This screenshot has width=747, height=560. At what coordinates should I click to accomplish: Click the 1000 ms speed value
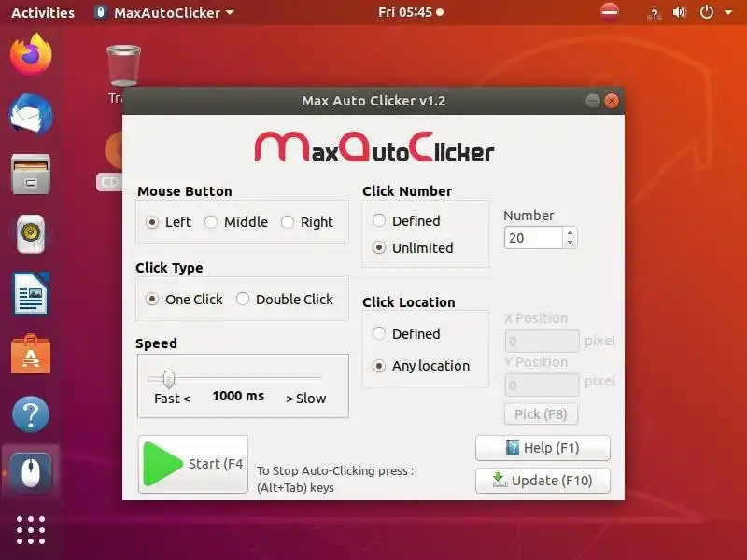(238, 396)
